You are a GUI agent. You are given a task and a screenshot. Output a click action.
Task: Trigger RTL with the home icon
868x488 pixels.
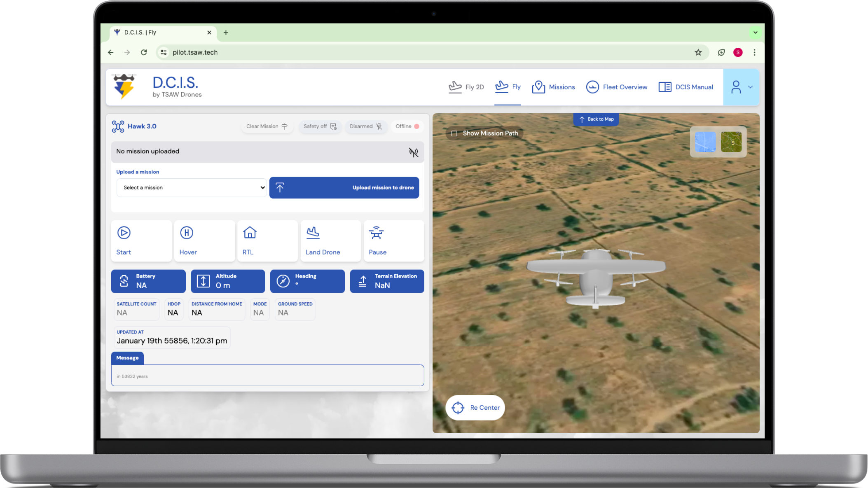pos(250,233)
